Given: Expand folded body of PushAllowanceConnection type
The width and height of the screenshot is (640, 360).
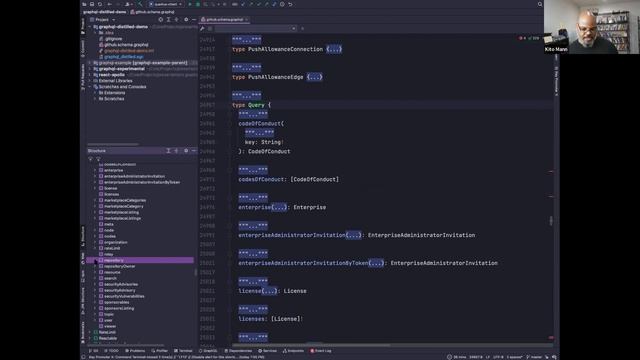Looking at the screenshot, I should [334, 49].
